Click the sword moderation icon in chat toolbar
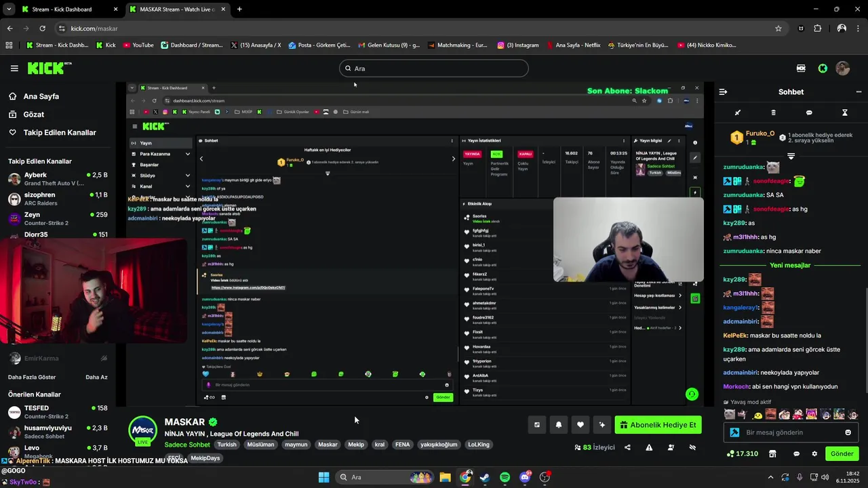Image resolution: width=868 pixels, height=488 pixels. [x=738, y=113]
